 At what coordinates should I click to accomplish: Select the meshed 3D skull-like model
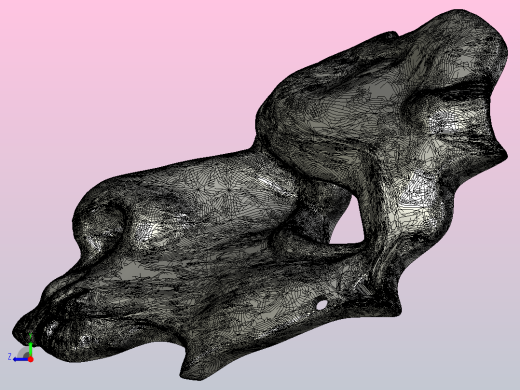[x=260, y=195]
